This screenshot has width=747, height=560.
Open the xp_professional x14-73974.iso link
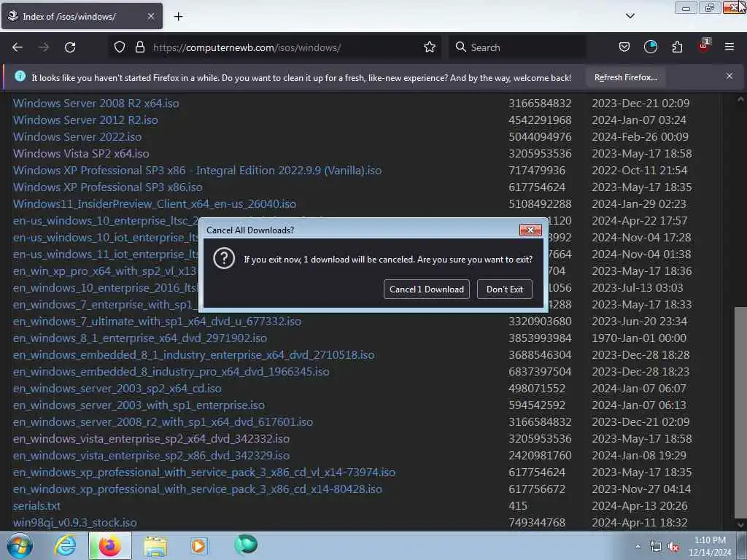[x=204, y=472]
